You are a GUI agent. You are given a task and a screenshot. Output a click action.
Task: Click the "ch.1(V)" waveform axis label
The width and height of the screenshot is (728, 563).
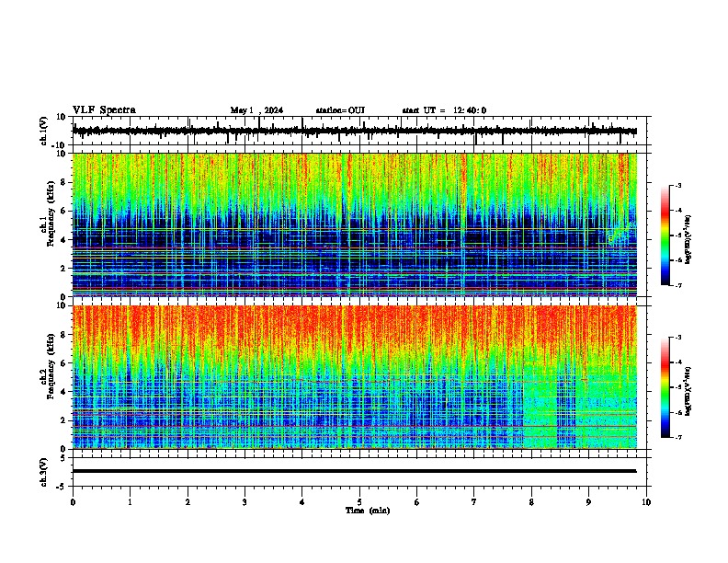coord(44,131)
